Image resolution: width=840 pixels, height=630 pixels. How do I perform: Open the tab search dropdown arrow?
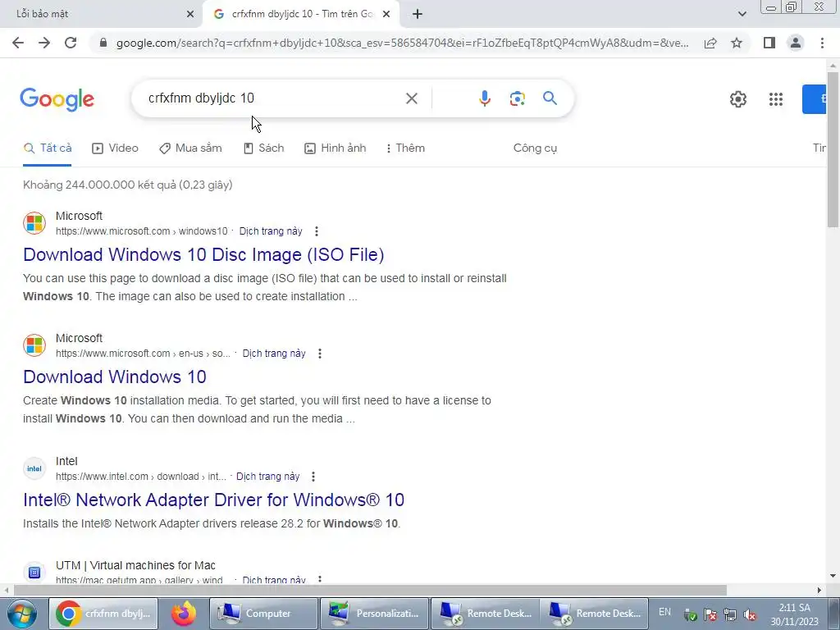tap(742, 14)
